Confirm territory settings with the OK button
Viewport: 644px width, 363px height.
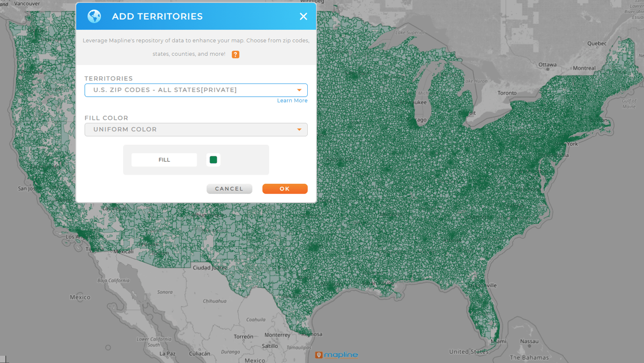coord(285,188)
